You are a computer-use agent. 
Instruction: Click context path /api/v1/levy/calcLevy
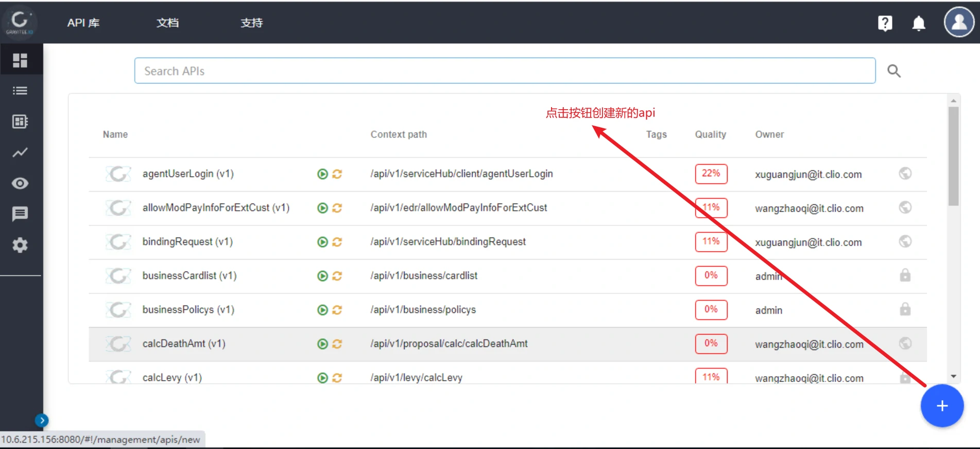[x=416, y=378]
